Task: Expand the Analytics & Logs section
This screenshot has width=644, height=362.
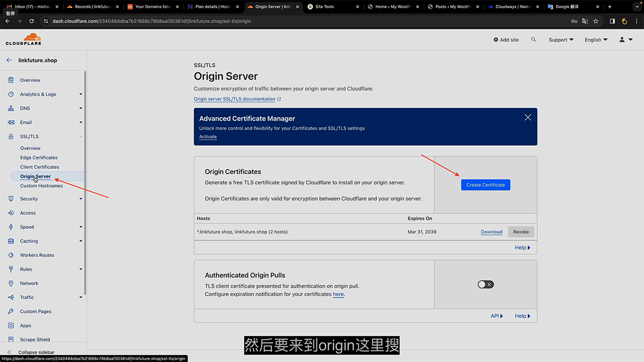Action: (x=81, y=94)
